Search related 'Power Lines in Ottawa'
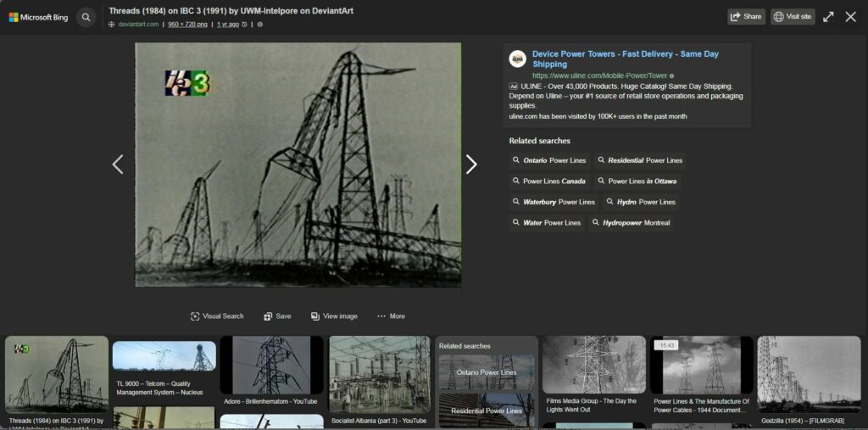This screenshot has width=868, height=430. [x=637, y=181]
